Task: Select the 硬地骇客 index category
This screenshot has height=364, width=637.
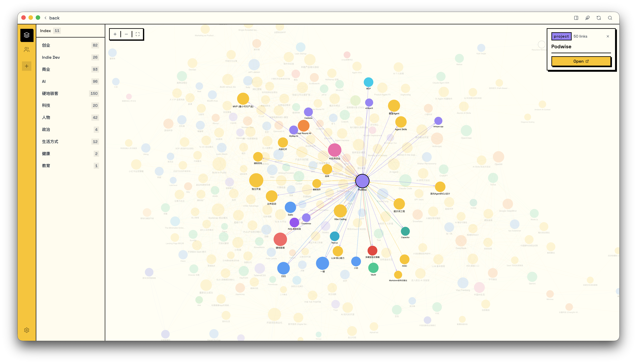Action: (70, 94)
